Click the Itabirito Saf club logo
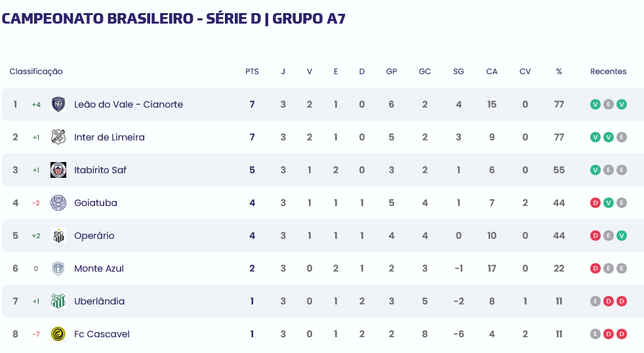The height and width of the screenshot is (353, 644). click(58, 170)
